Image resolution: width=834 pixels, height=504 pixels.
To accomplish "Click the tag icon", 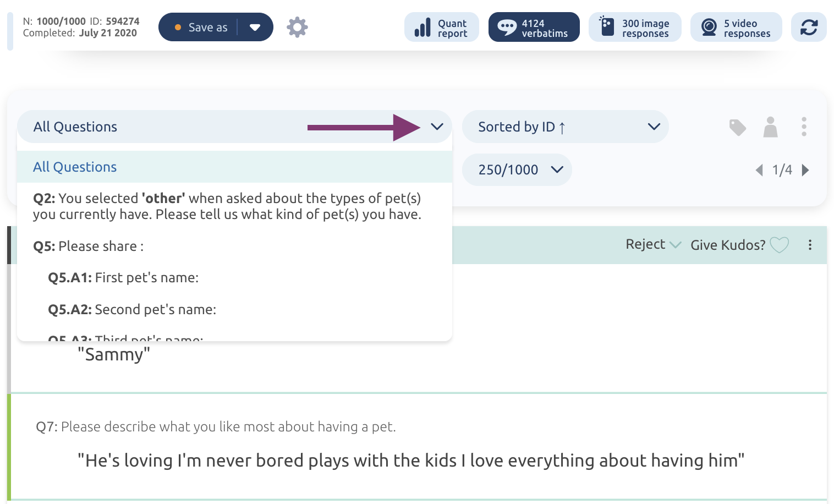I will pyautogui.click(x=738, y=127).
